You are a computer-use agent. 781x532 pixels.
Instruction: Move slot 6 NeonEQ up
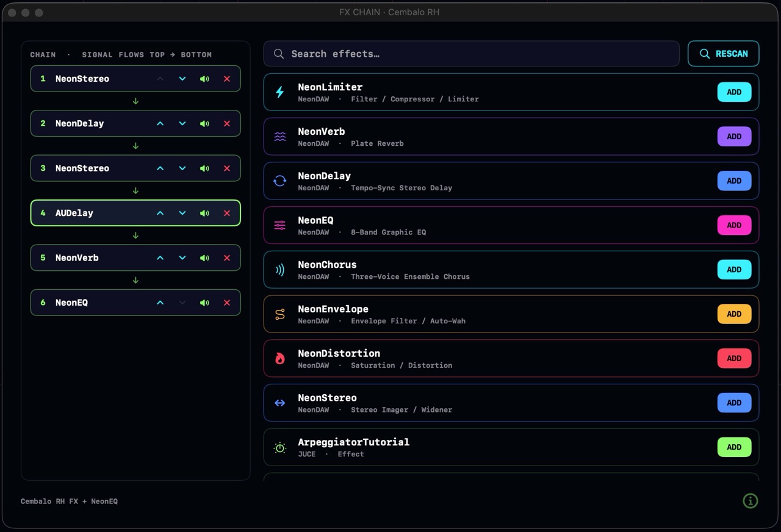[160, 303]
